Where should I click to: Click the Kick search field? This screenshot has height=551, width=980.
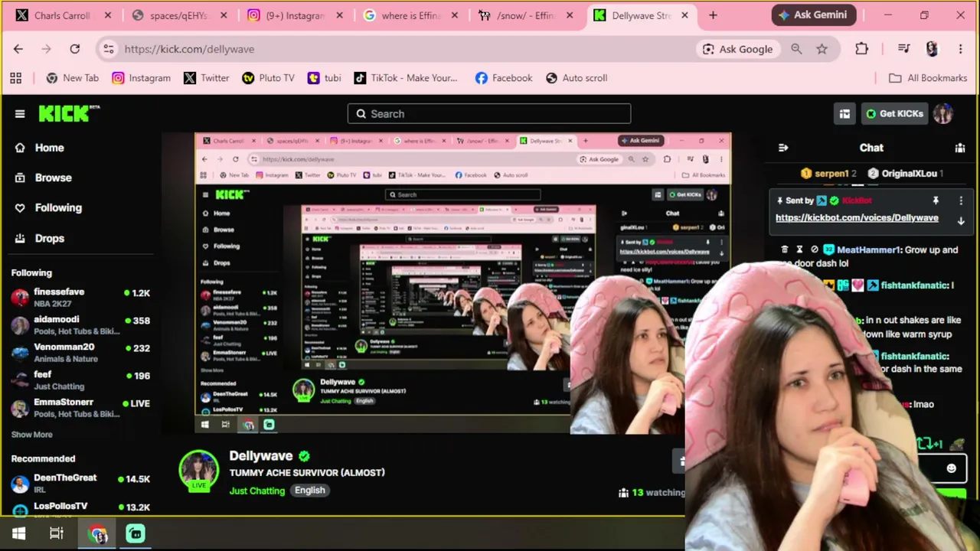coord(489,114)
